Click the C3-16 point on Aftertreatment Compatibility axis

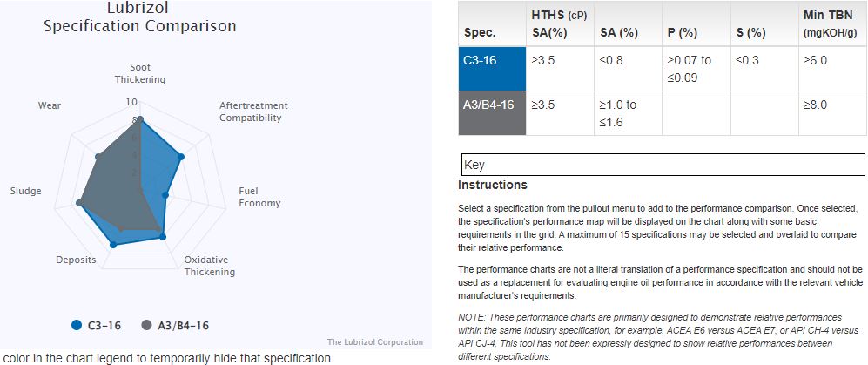point(181,157)
